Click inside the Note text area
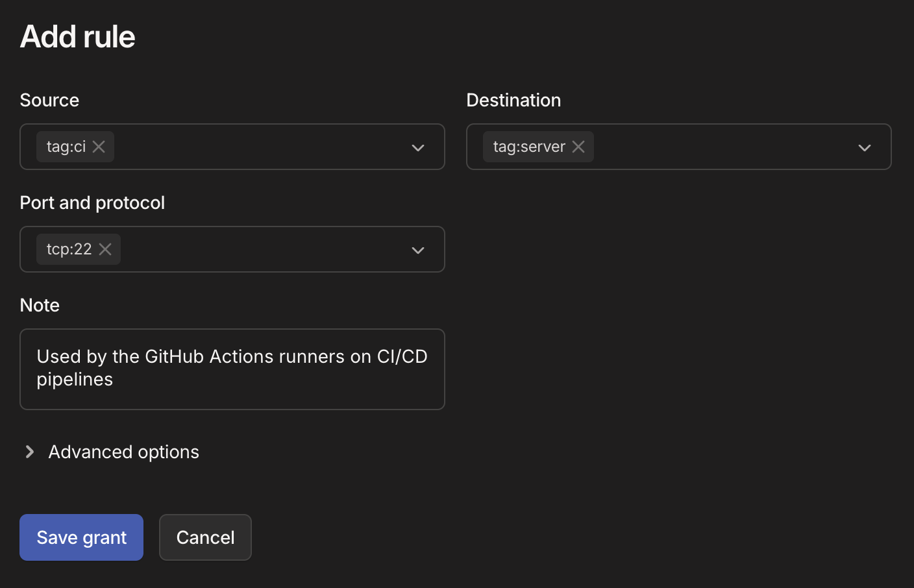The height and width of the screenshot is (588, 914). [232, 369]
